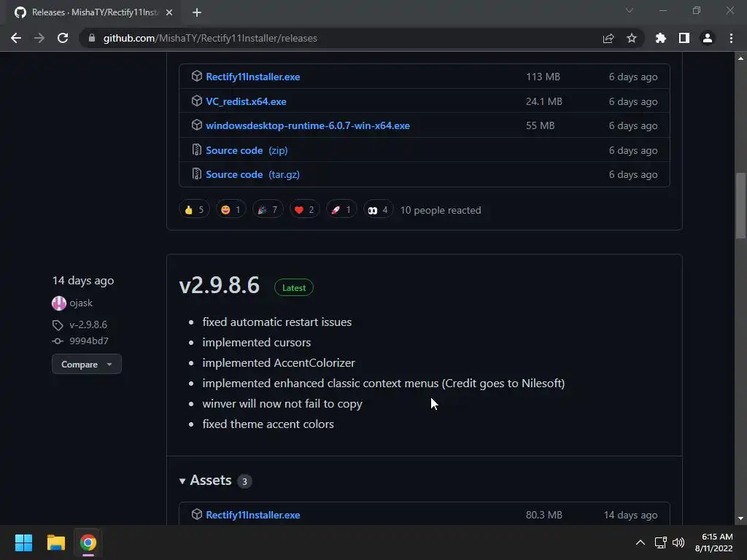Image resolution: width=747 pixels, height=560 pixels.
Task: Click the Latest badge
Action: point(294,287)
